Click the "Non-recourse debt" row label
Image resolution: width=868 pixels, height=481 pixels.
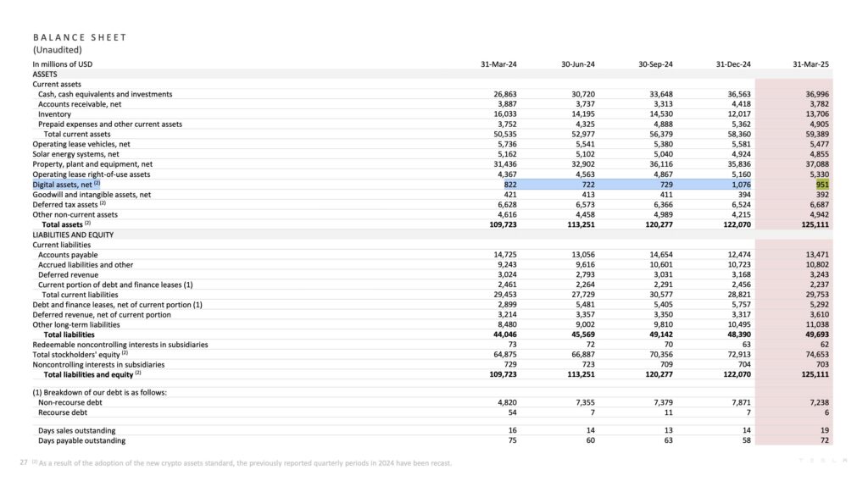[70, 402]
